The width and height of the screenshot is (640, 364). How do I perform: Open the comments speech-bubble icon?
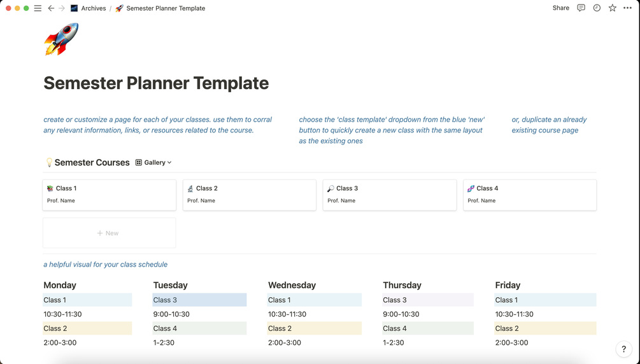click(581, 8)
